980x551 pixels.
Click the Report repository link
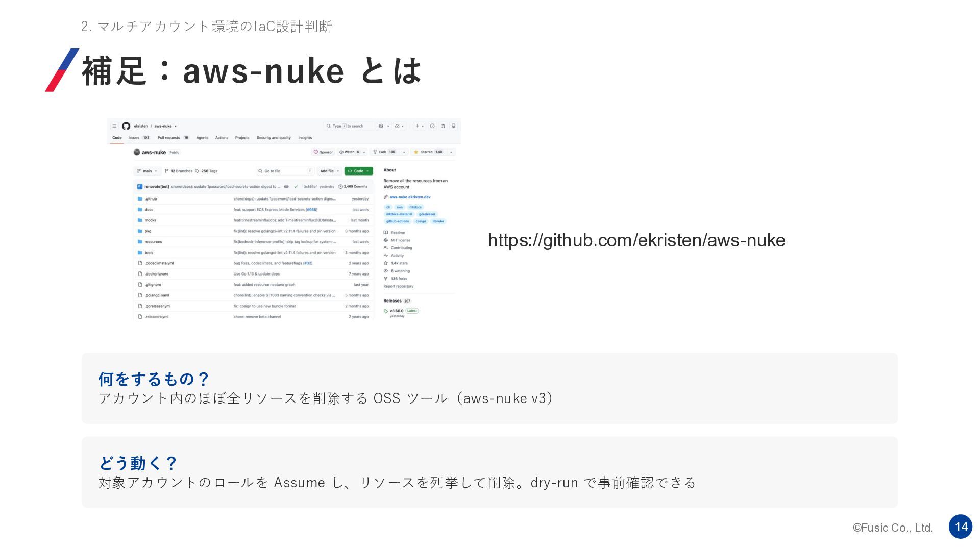pyautogui.click(x=399, y=286)
